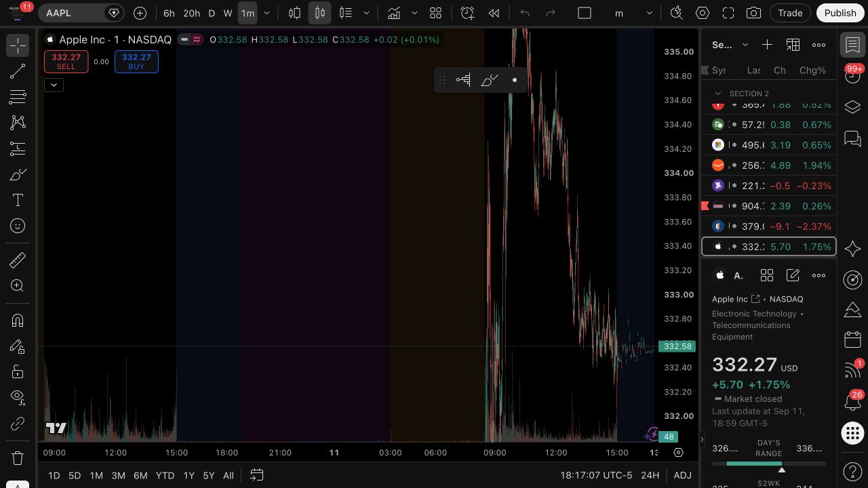This screenshot has width=868, height=488.
Task: Open the indicators favorites dropdown arrow
Action: pyautogui.click(x=414, y=13)
